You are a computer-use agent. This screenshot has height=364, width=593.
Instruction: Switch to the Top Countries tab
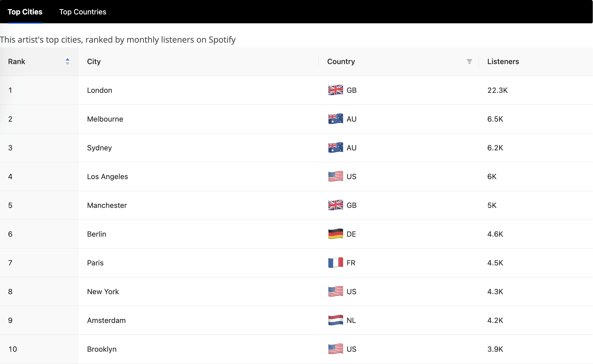(82, 12)
